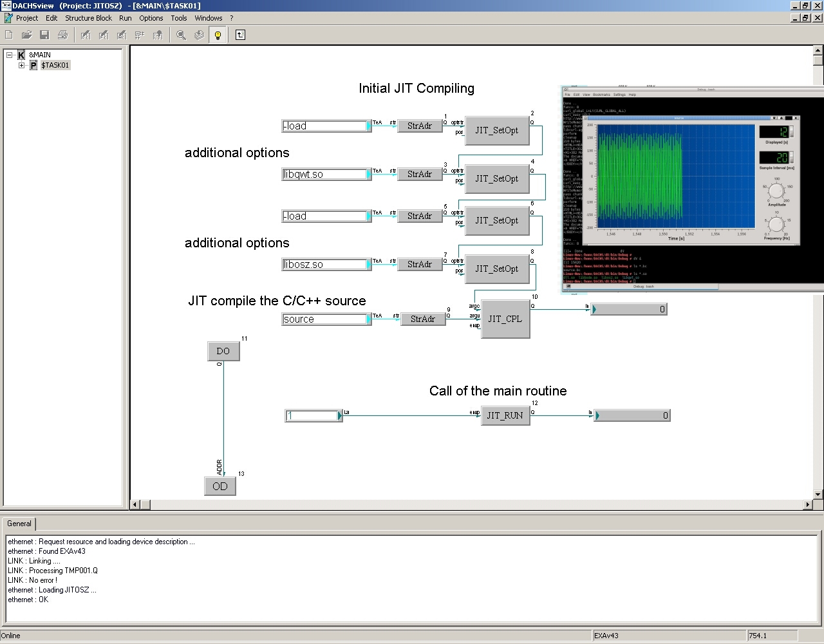The height and width of the screenshot is (644, 824).
Task: Select the JIT_CPL function block
Action: (505, 319)
